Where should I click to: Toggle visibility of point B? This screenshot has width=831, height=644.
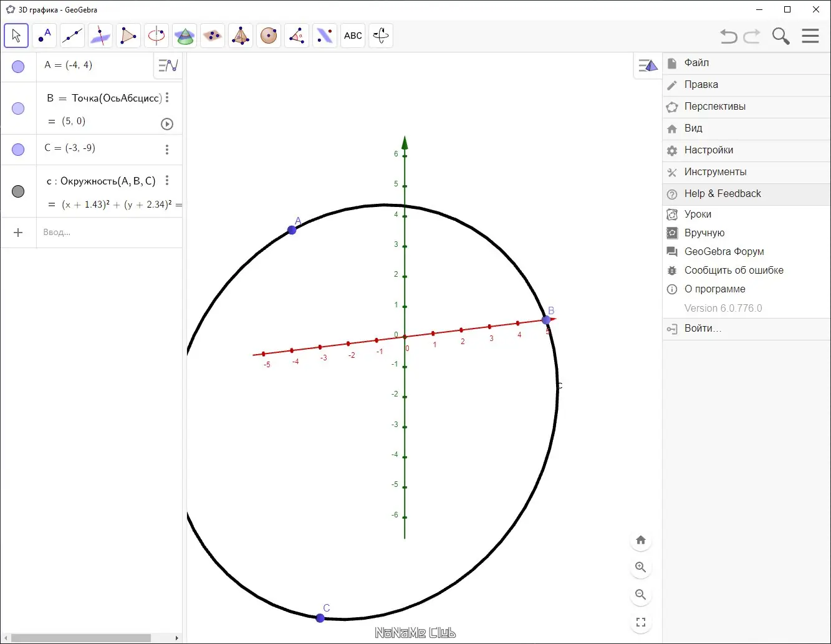18,108
